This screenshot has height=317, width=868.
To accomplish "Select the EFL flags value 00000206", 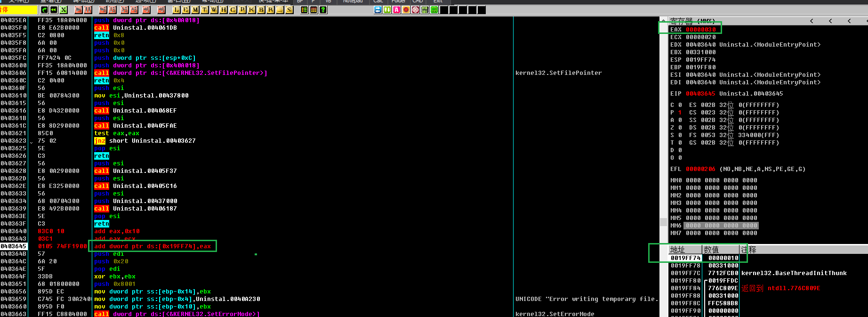I will 700,169.
